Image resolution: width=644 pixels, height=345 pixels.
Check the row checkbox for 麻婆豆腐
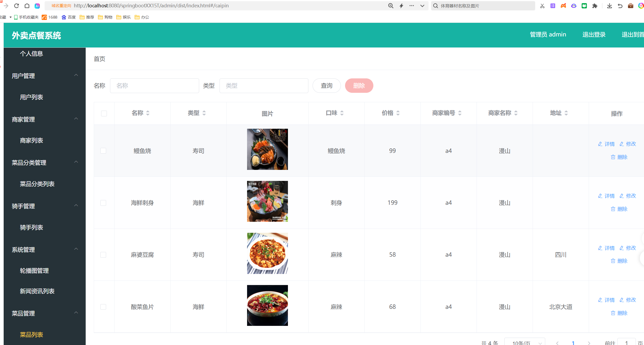[103, 255]
